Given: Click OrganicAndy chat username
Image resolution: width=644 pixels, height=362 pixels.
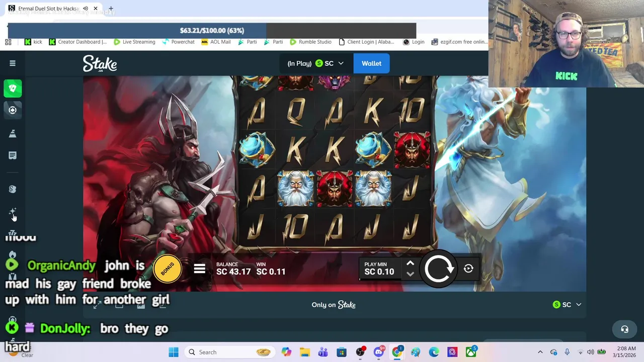Looking at the screenshot, I should (61, 265).
